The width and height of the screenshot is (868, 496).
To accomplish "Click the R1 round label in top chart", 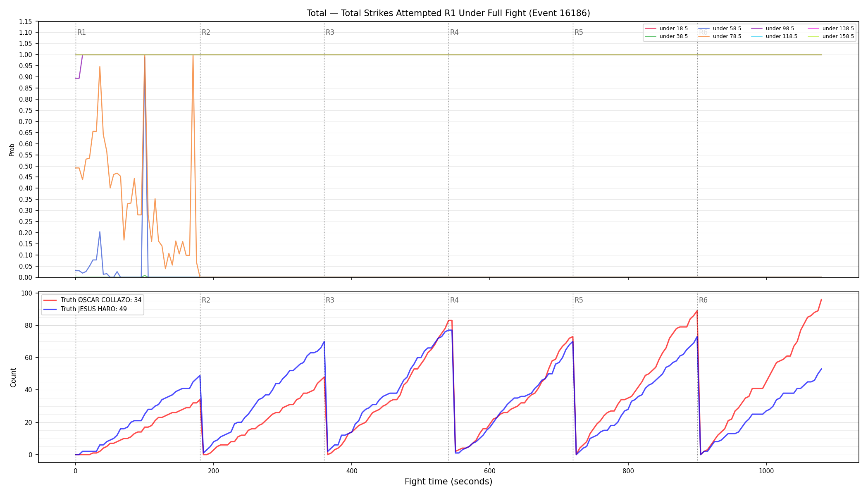I will [81, 32].
